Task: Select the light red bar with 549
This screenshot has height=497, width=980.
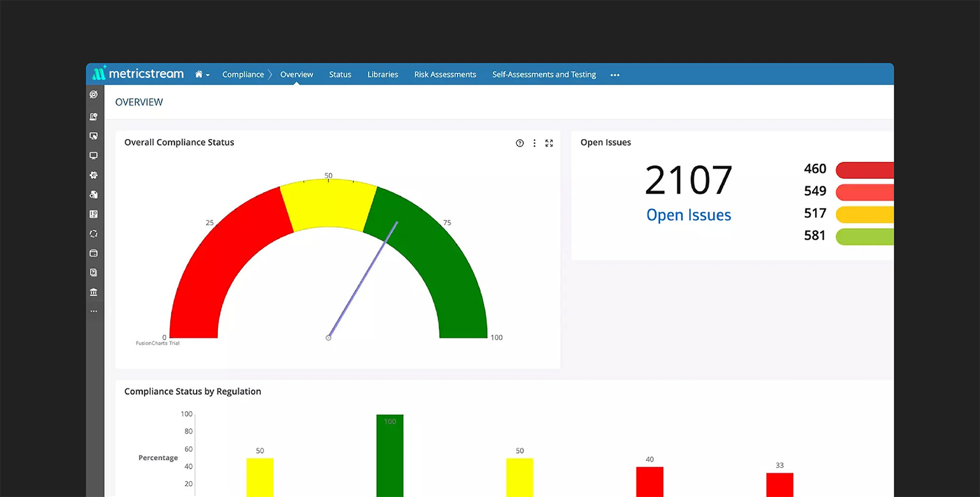Action: point(865,192)
